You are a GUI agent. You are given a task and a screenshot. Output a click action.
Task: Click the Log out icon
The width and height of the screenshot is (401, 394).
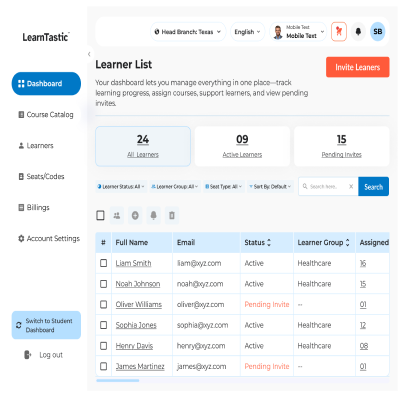click(28, 355)
